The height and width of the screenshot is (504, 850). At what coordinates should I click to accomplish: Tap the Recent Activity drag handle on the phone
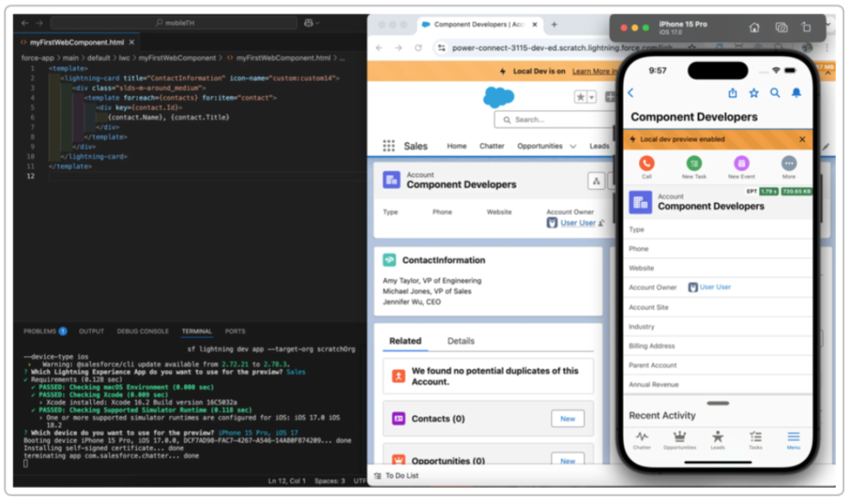(718, 403)
